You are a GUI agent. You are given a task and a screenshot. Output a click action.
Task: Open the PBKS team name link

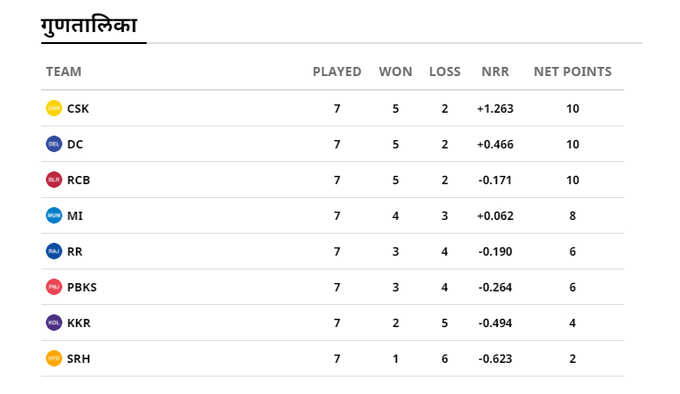(x=82, y=287)
